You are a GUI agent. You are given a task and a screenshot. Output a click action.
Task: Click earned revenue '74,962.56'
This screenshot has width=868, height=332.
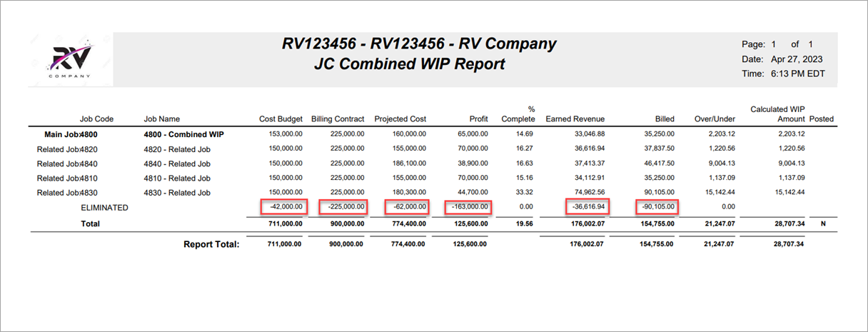point(590,193)
